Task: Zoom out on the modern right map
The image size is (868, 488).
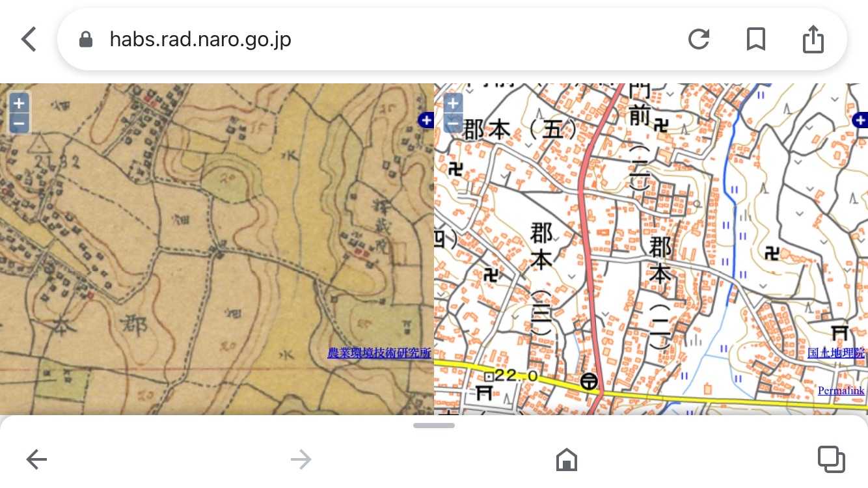Action: 453,122
